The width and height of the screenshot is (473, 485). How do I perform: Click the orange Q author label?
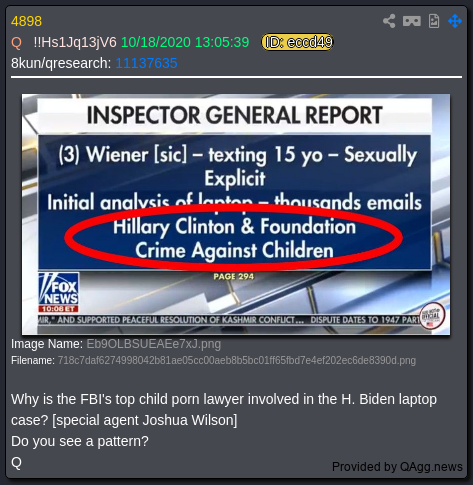click(x=16, y=43)
